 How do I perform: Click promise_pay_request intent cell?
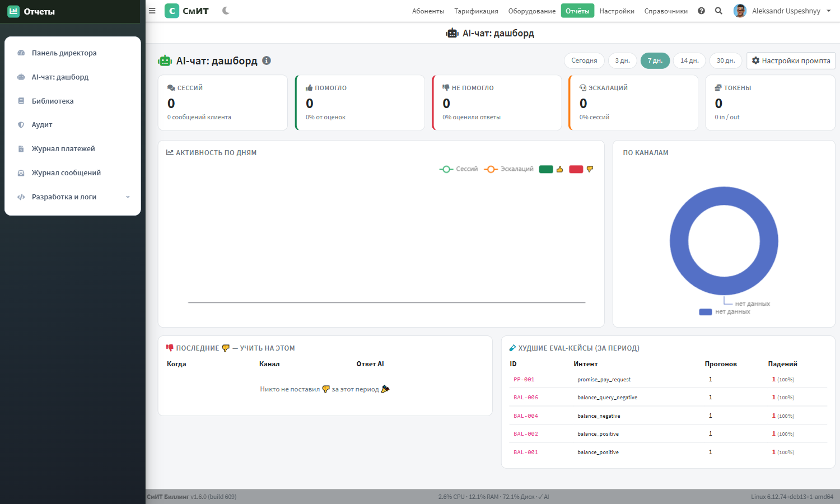click(604, 380)
